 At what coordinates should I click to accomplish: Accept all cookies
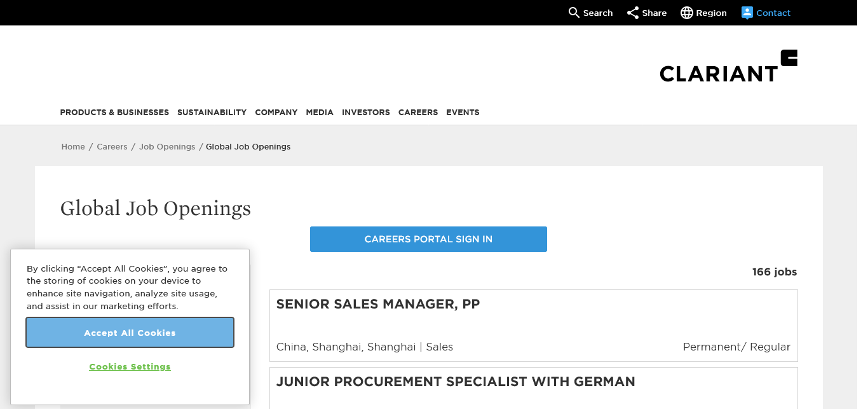(130, 333)
